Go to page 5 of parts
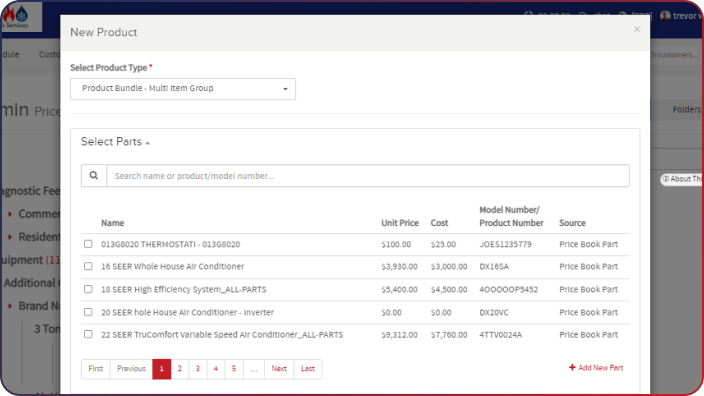The height and width of the screenshot is (396, 704). point(234,369)
